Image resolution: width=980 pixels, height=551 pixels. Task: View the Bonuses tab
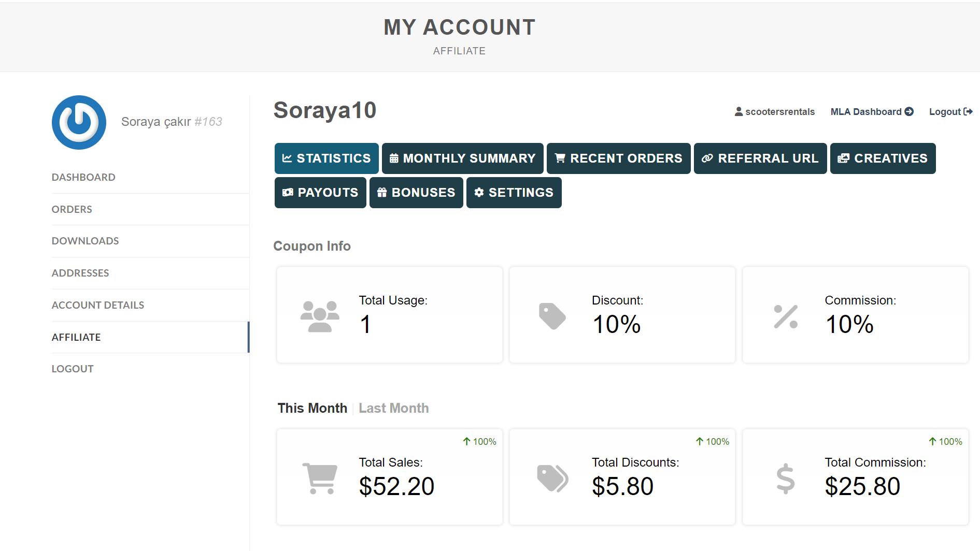click(x=416, y=193)
